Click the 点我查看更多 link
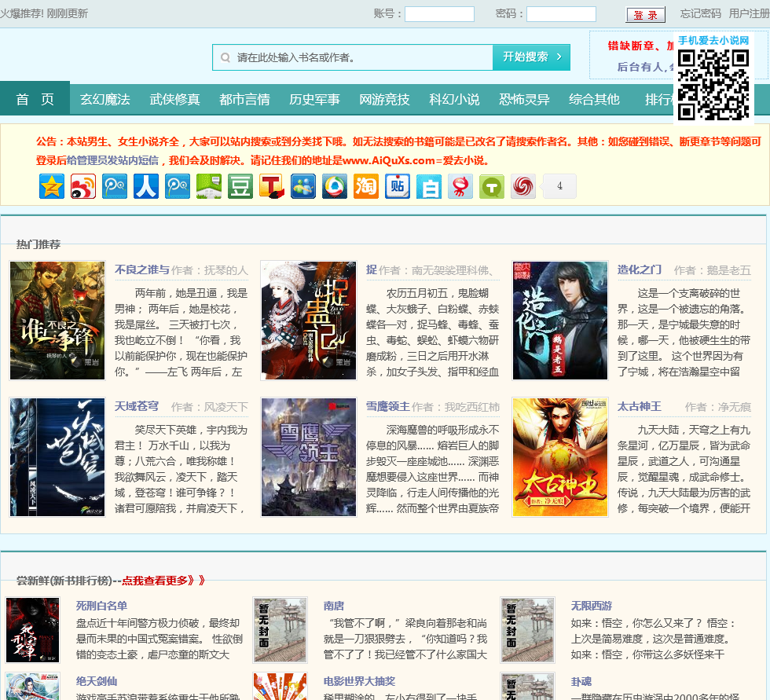This screenshot has width=770, height=700. coord(163,581)
